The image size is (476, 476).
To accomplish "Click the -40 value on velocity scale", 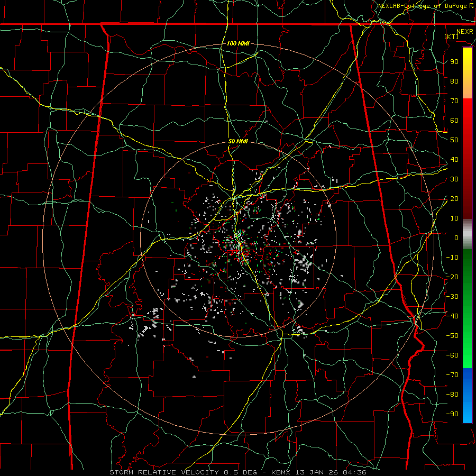I will point(452,316).
